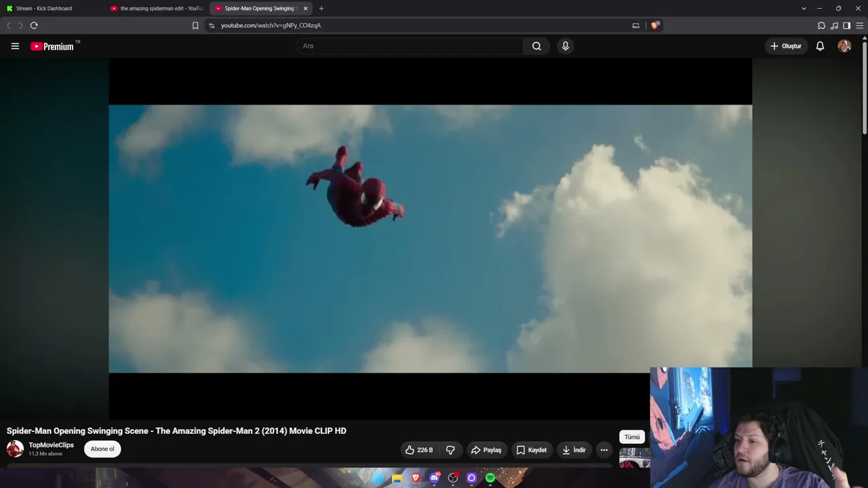Toggle the browser sidebar panel

[x=846, y=25]
